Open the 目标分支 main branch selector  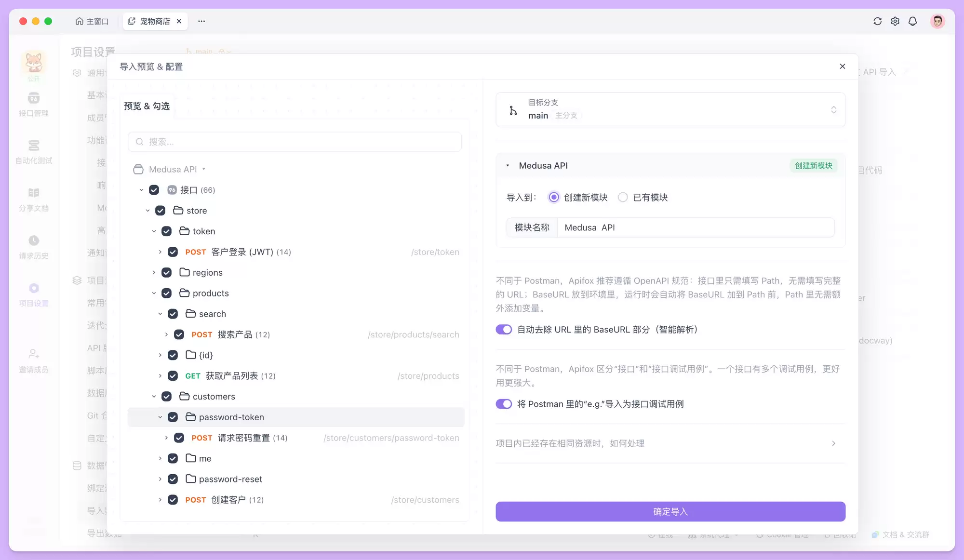tap(670, 110)
